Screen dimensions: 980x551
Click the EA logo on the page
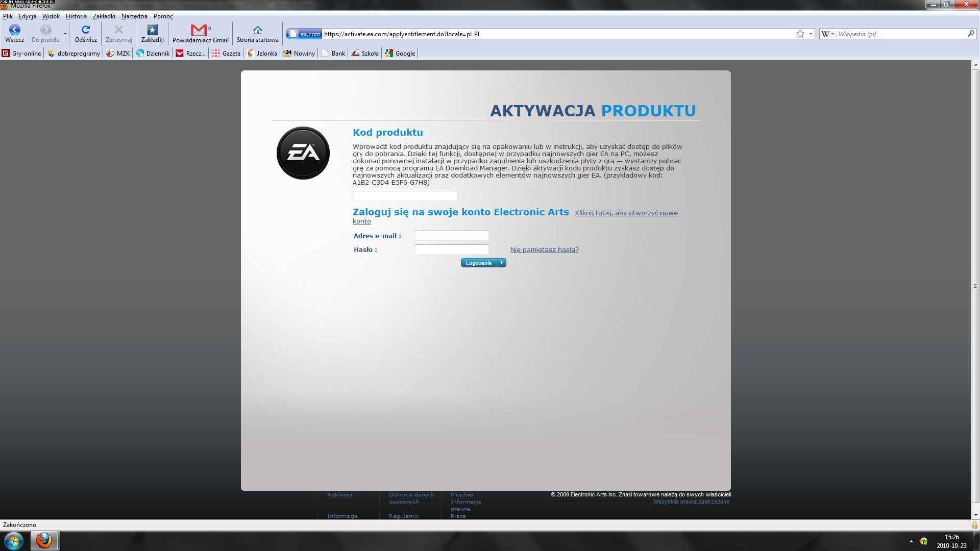pos(303,153)
